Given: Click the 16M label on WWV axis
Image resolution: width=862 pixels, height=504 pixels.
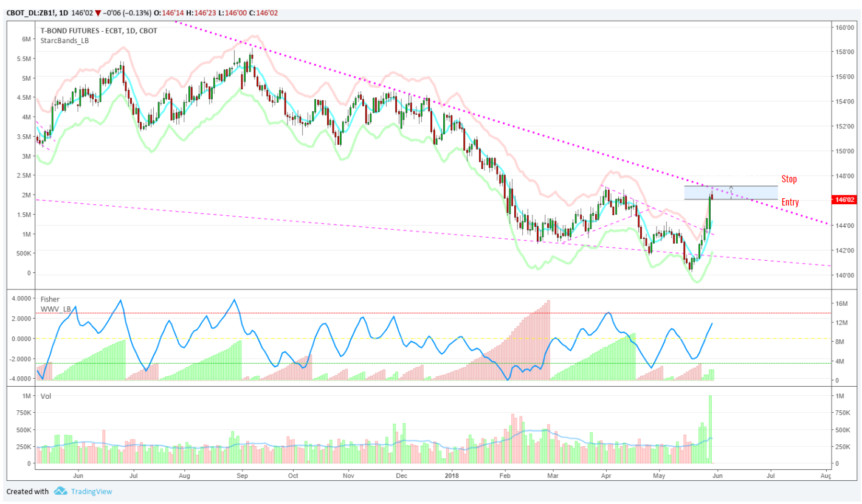Looking at the screenshot, I should 841,303.
